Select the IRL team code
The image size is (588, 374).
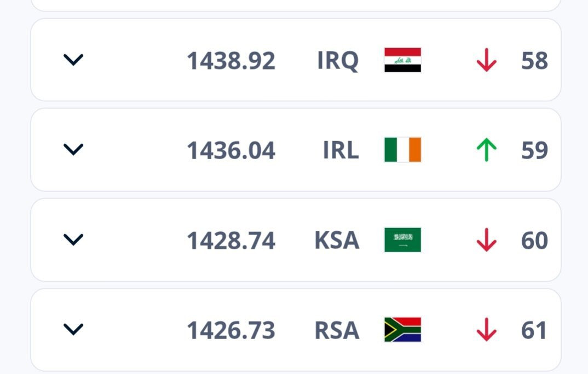[x=341, y=150]
